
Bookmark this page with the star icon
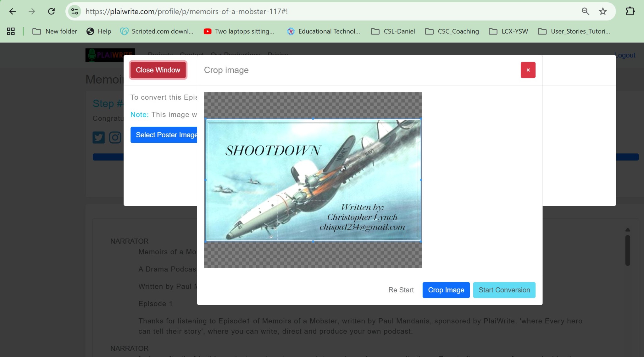pos(603,12)
